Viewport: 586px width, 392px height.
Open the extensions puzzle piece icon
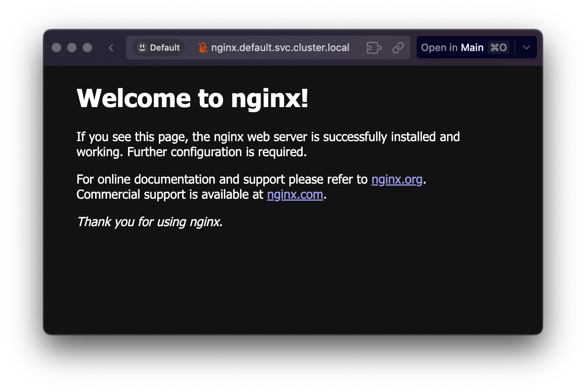coord(374,48)
